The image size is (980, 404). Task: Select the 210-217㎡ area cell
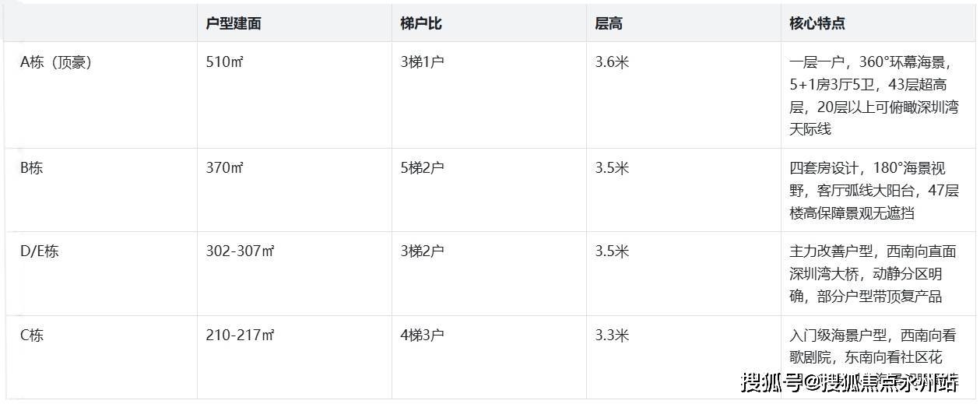pos(241,335)
